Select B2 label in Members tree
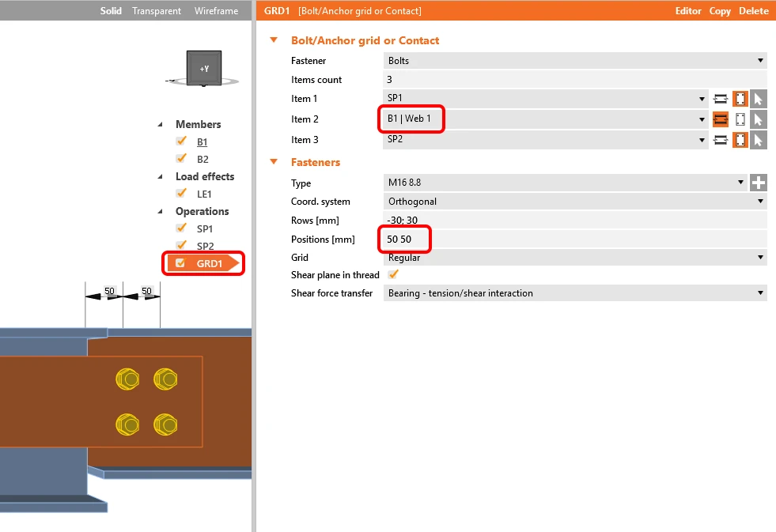Screen dimensions: 776x532 203,159
